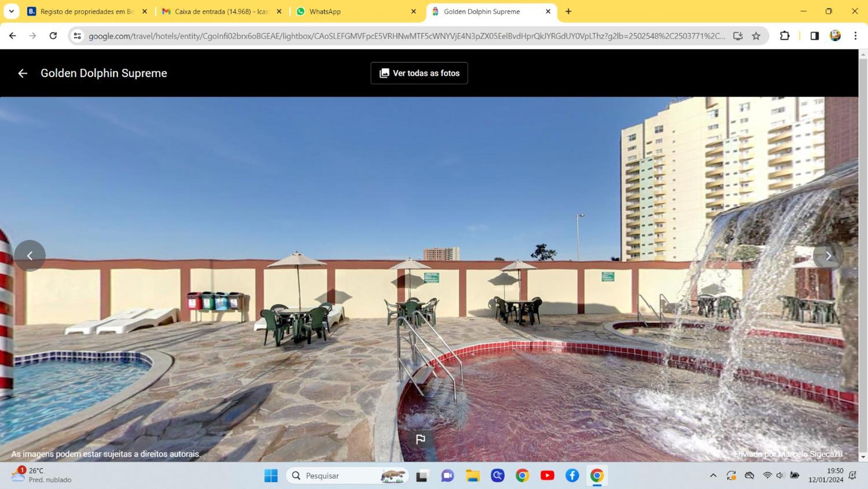Click the address bar URL field

[x=406, y=36]
